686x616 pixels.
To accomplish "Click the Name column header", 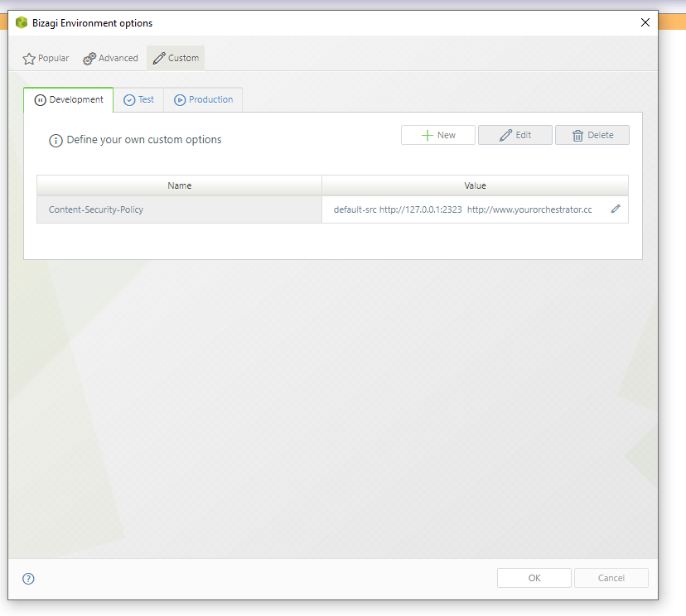I will click(x=180, y=185).
